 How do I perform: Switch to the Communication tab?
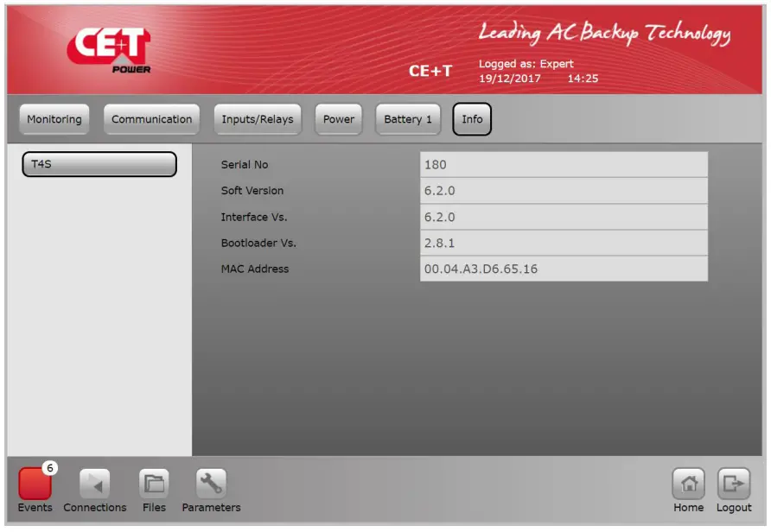tap(151, 119)
